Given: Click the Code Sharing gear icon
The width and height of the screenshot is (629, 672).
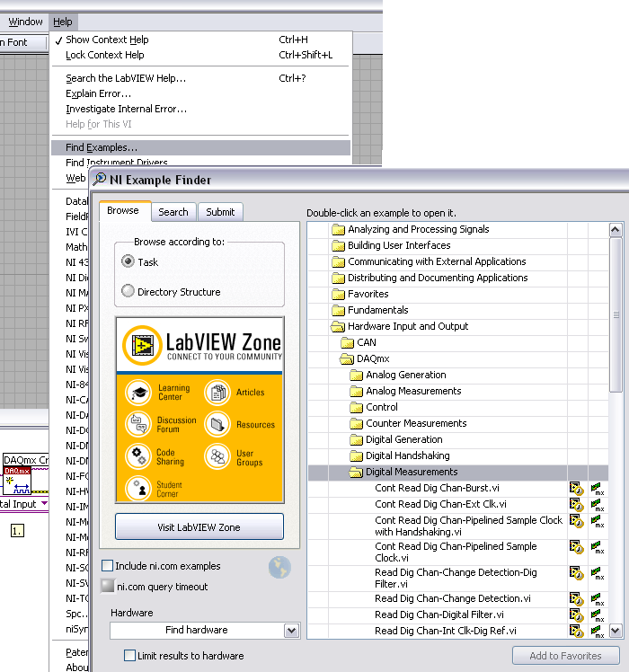Looking at the screenshot, I should pos(139,456).
